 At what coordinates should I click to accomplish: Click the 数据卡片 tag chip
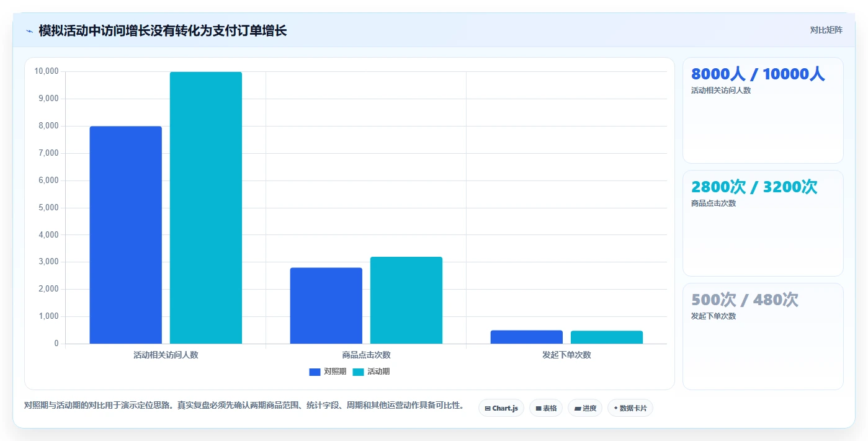coord(630,408)
